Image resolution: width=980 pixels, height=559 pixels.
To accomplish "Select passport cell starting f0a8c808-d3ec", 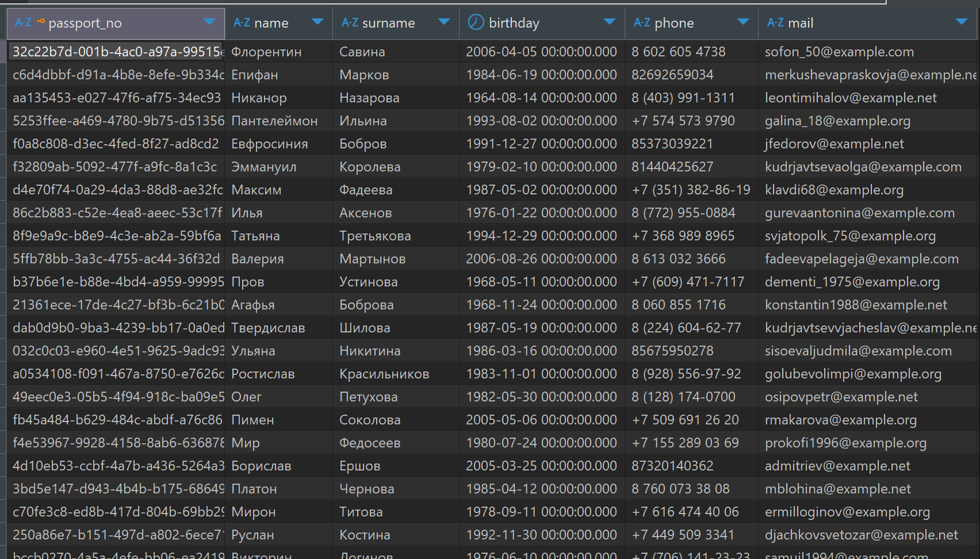I will [116, 144].
